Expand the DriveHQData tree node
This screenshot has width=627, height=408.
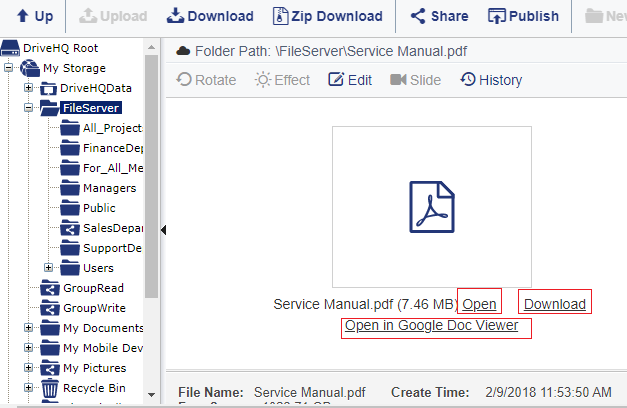tap(28, 88)
